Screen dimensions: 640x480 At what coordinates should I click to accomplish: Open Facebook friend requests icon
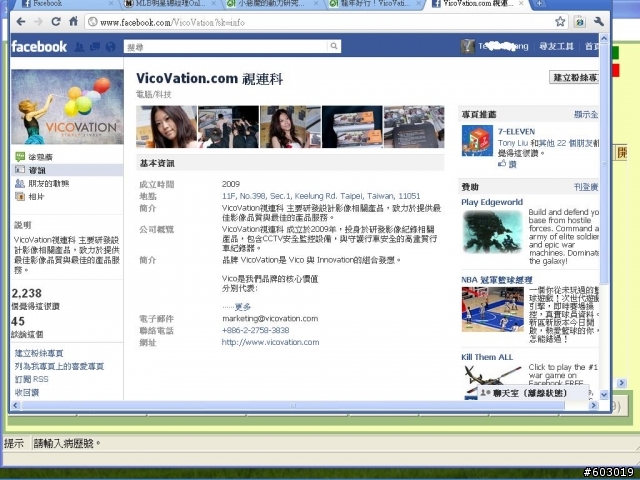[79, 47]
